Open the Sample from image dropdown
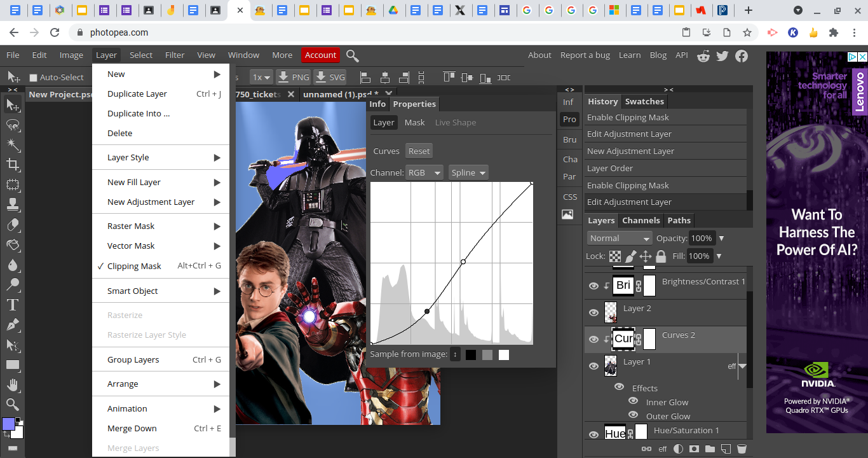This screenshot has width=868, height=458. pos(455,354)
